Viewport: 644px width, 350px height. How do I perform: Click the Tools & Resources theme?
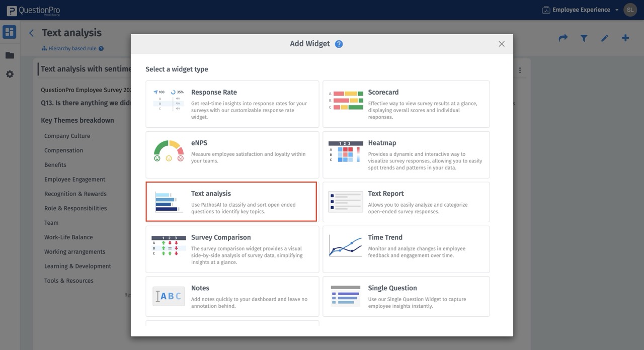pos(69,281)
